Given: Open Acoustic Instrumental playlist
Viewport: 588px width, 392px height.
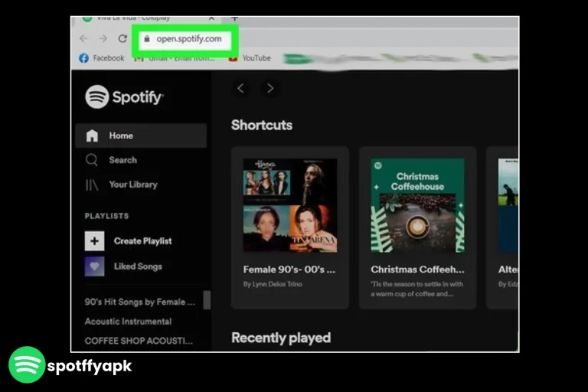Looking at the screenshot, I should pyautogui.click(x=128, y=322).
